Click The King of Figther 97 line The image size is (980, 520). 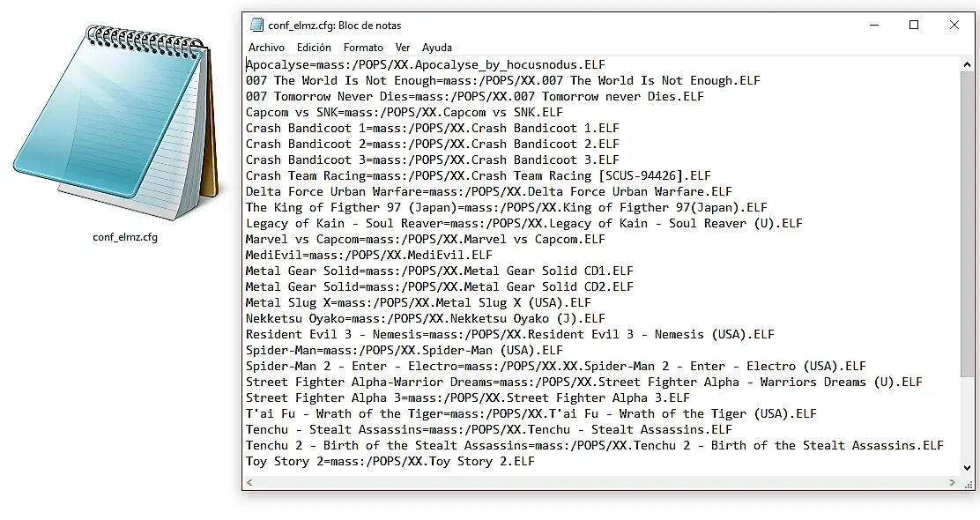pyautogui.click(x=506, y=207)
